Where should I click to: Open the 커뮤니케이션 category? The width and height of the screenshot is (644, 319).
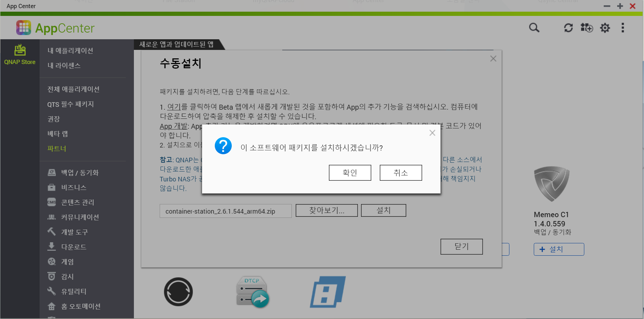(80, 217)
